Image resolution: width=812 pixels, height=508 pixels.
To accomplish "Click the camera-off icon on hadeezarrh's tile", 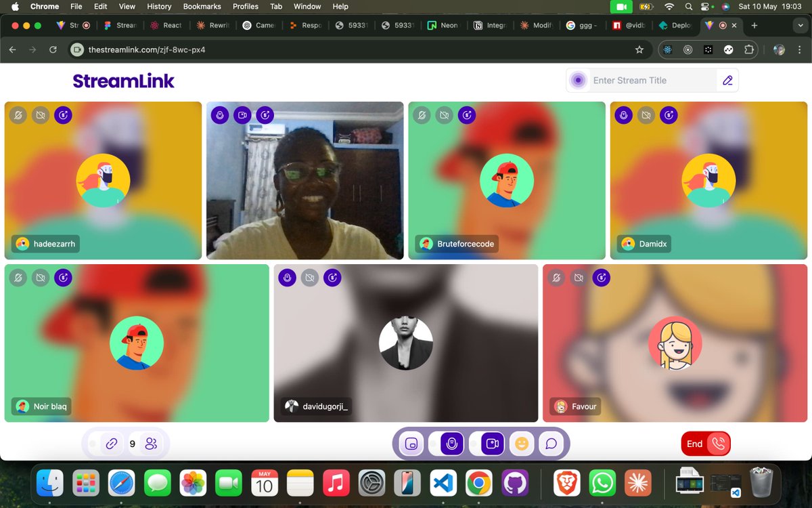I will point(41,115).
